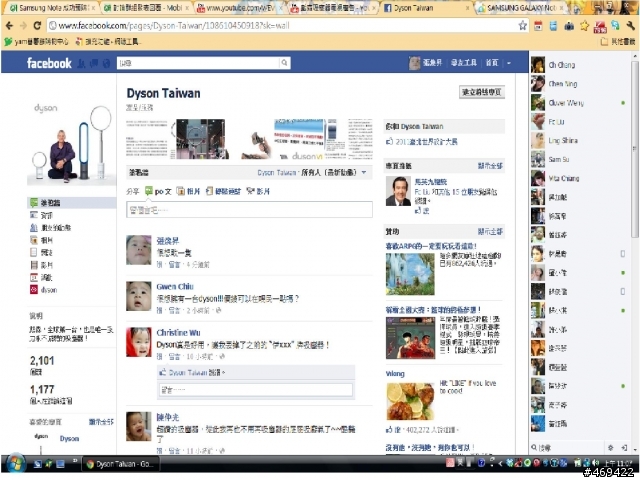Click profile name in Facebook header

432,63
